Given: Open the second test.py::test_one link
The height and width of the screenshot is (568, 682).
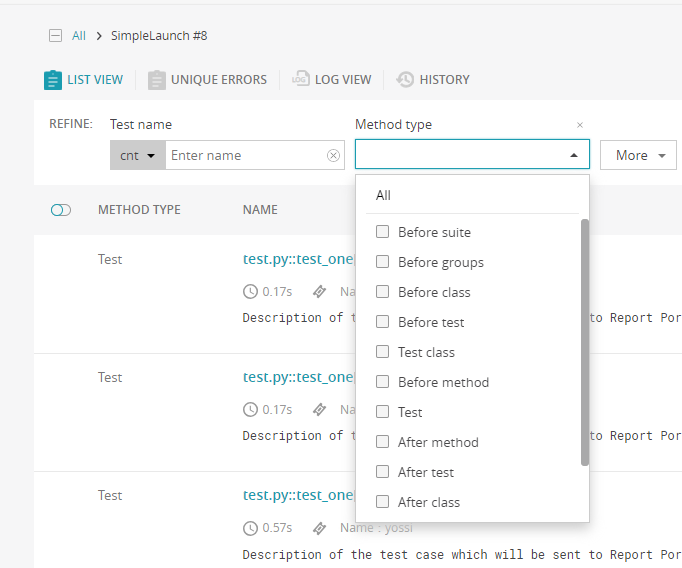Looking at the screenshot, I should click(x=299, y=377).
